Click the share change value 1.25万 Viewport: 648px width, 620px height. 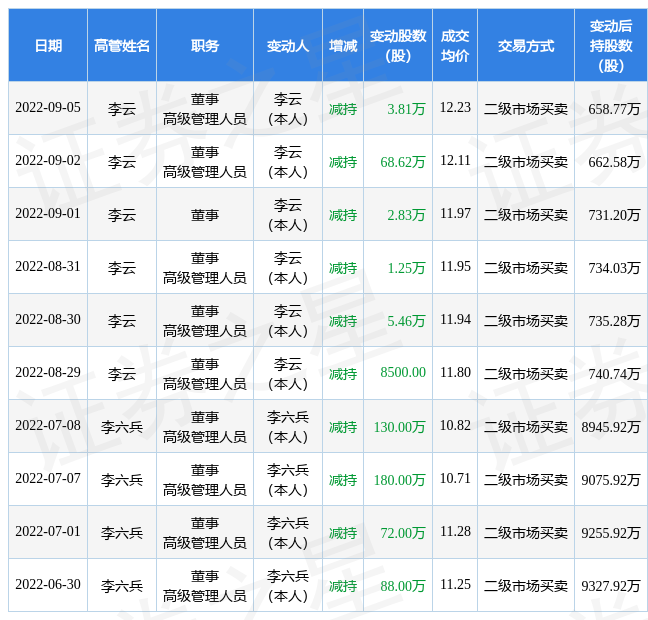(x=406, y=268)
